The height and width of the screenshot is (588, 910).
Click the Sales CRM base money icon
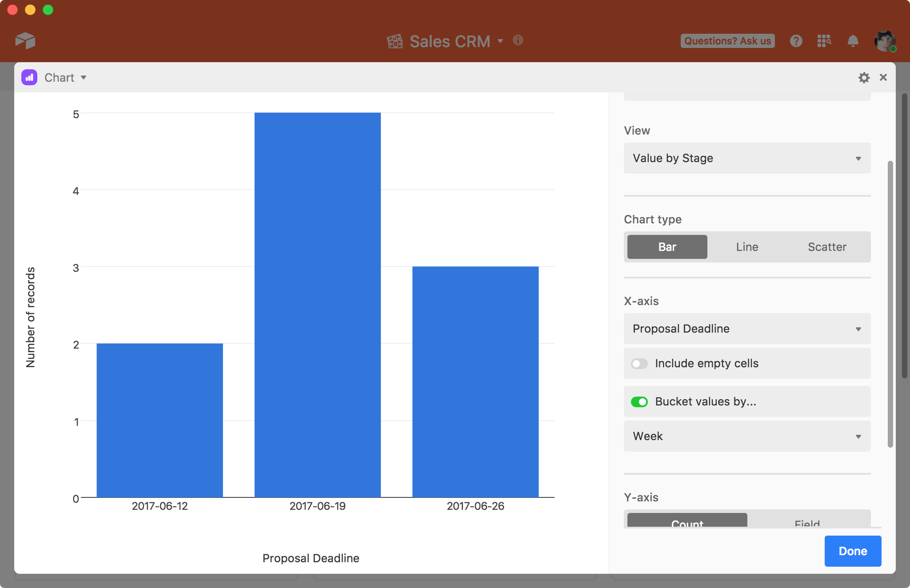(395, 41)
